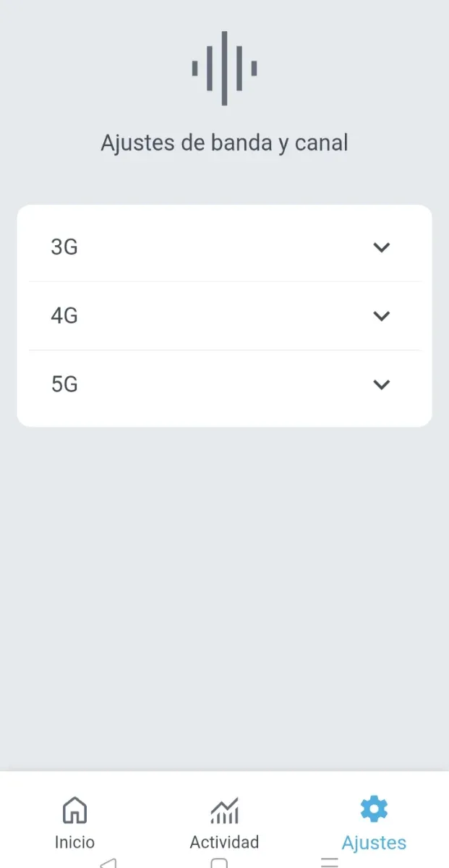Select the 4G list row

click(224, 315)
